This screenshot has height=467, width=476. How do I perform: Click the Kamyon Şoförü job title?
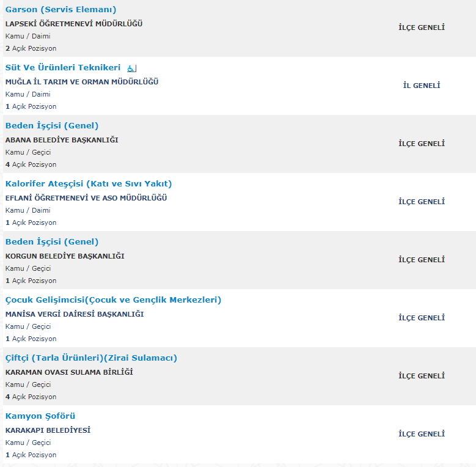coord(40,416)
